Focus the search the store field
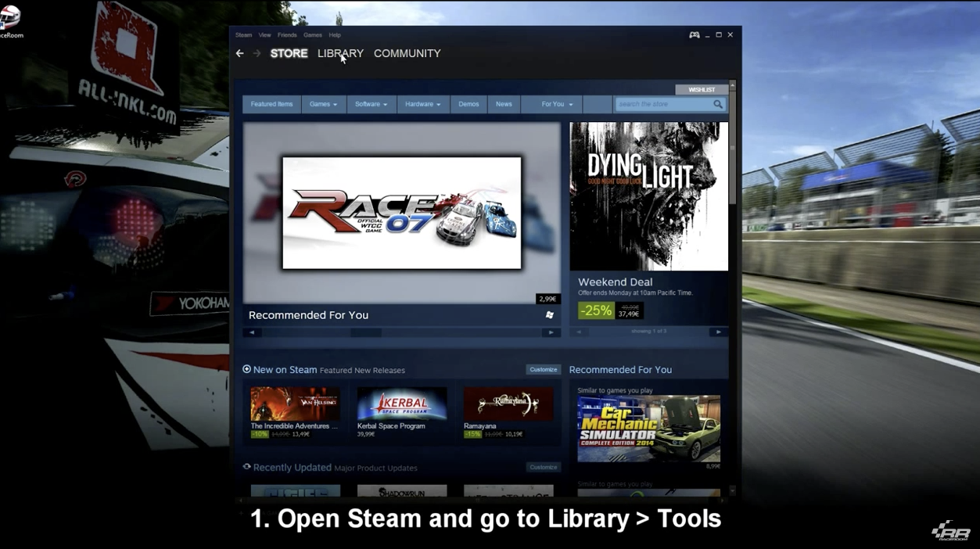 (663, 104)
